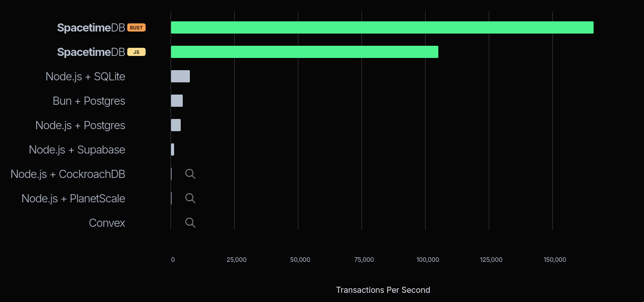Image resolution: width=644 pixels, height=302 pixels.
Task: Select the SpacetimeDB JS row label
Action: coord(91,52)
